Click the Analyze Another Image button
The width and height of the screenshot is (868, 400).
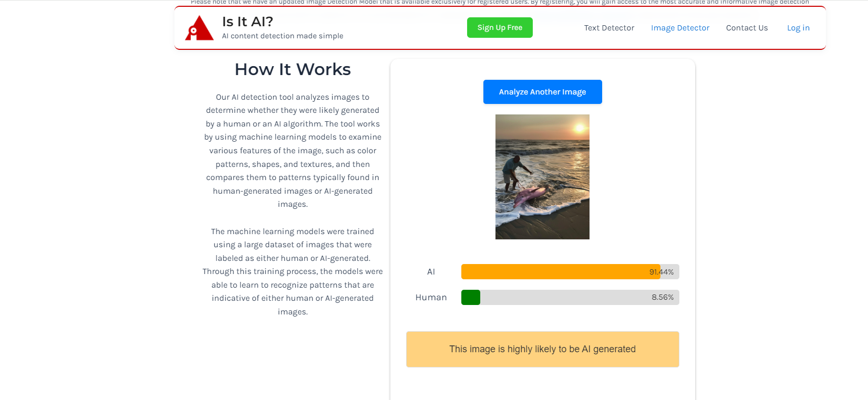click(542, 92)
